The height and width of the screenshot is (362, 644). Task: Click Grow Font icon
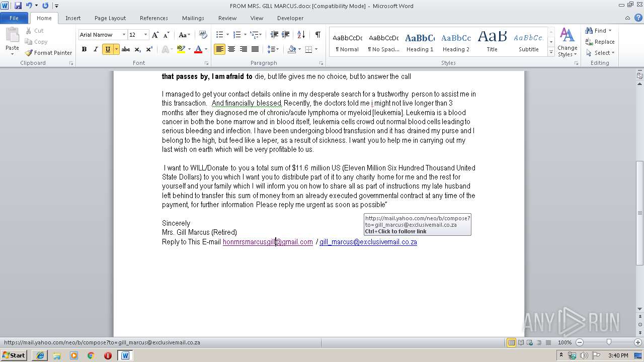(155, 35)
